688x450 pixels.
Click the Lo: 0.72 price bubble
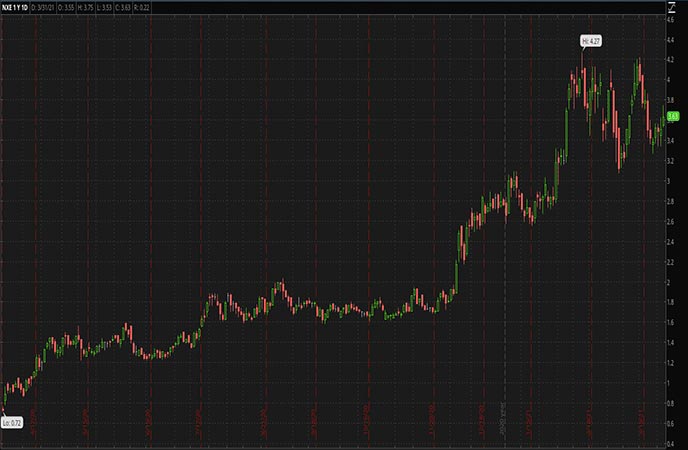click(12, 423)
